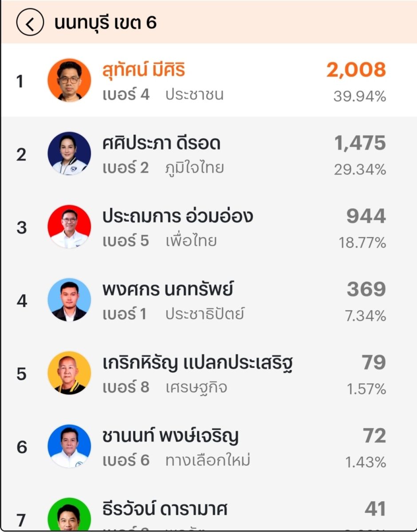Tap ศศิประภา ดีรอด avatar photo
This screenshot has height=532, width=417.
point(69,153)
